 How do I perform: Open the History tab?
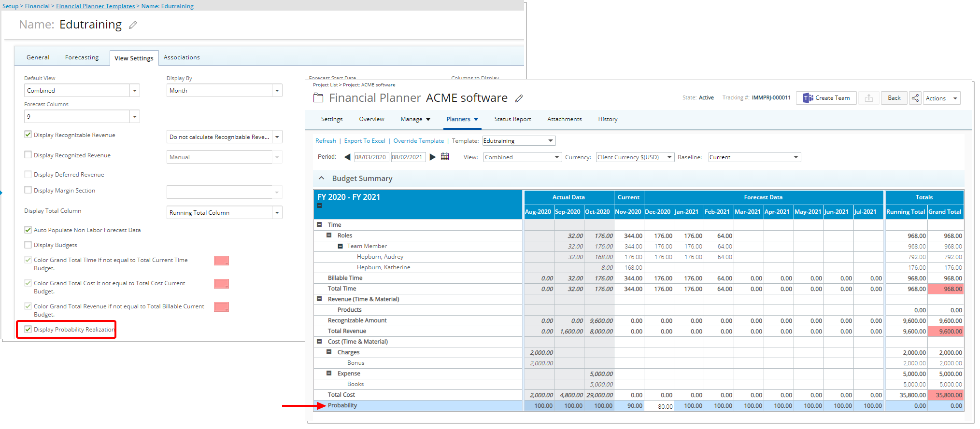pos(608,119)
